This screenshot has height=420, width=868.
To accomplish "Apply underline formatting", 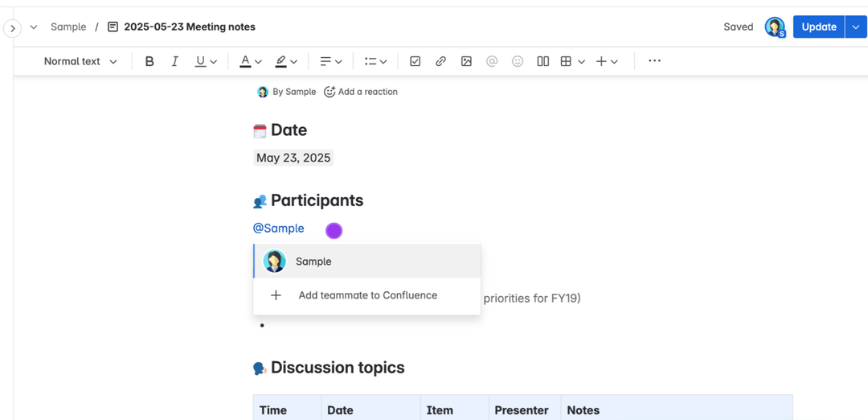I will point(200,61).
